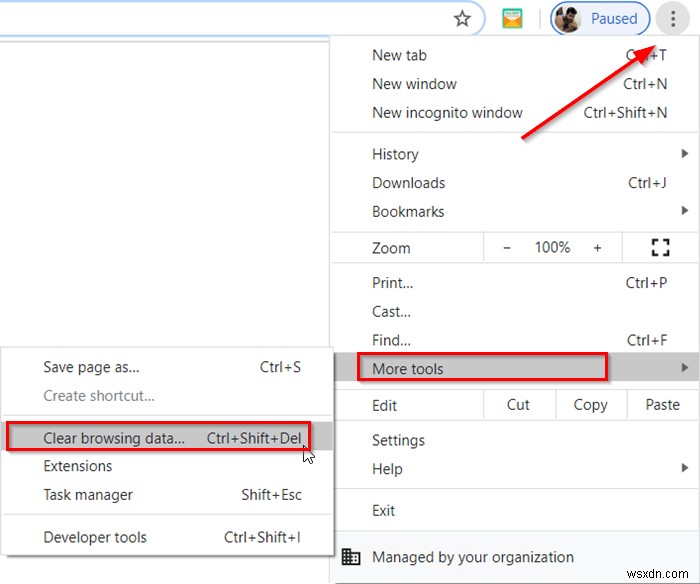700x584 pixels.
Task: Open Developer tools from the submenu
Action: 168,538
